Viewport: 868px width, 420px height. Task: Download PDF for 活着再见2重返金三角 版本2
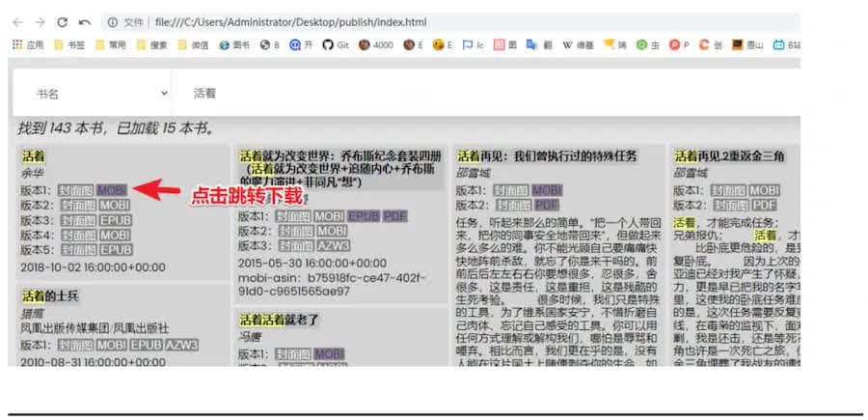(x=764, y=205)
